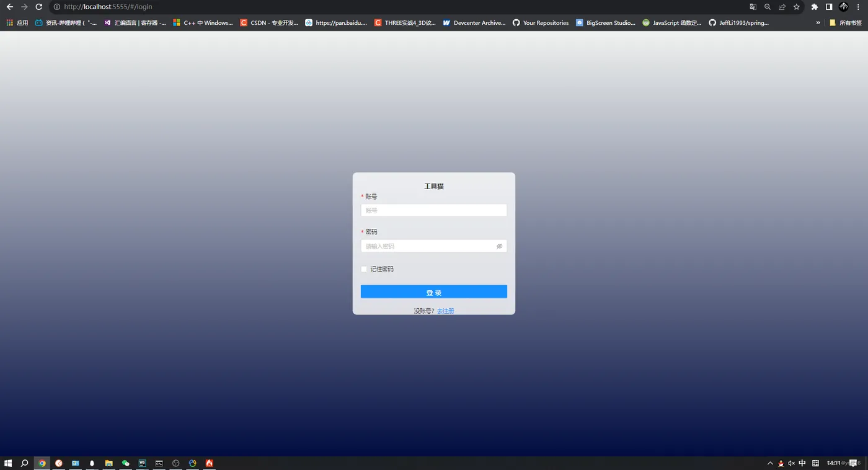
Task: Click the address bar URL
Action: (x=108, y=7)
